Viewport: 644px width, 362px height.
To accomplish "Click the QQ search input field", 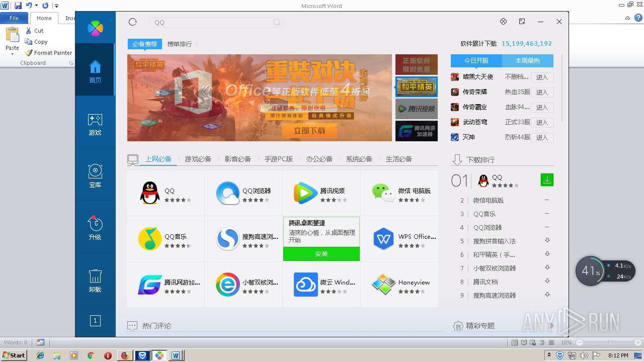I will (216, 22).
